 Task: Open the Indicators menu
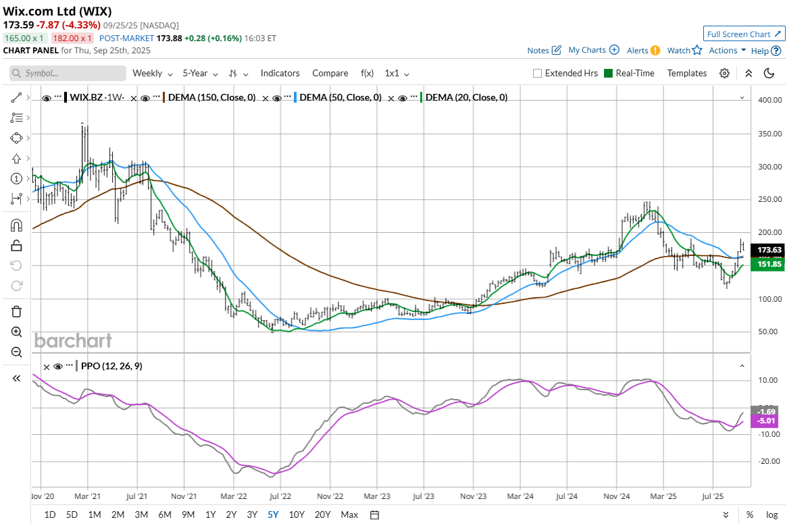pyautogui.click(x=280, y=73)
